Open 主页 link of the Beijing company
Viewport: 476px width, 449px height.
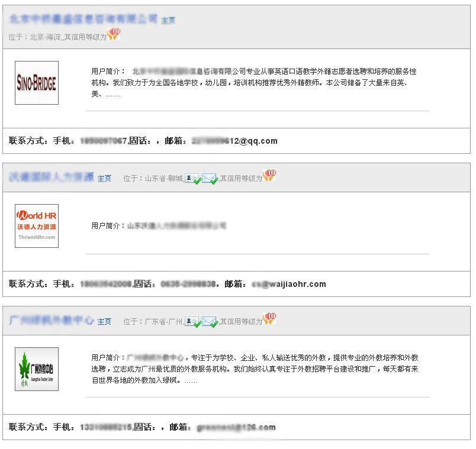[x=168, y=21]
